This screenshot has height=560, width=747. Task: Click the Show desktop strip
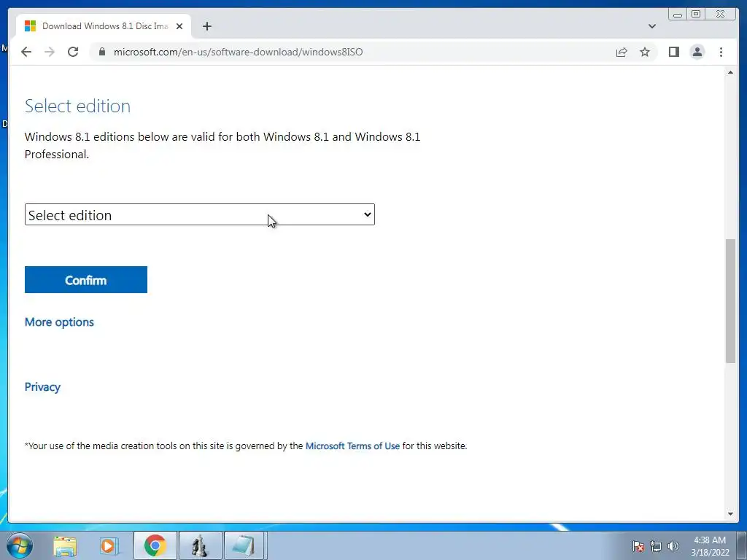coord(742,545)
